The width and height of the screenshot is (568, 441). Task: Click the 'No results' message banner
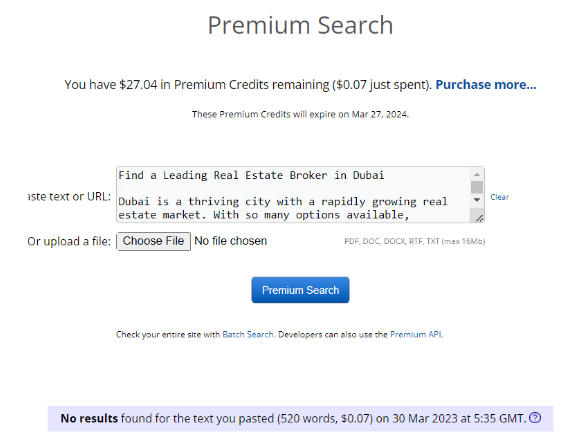click(300, 419)
